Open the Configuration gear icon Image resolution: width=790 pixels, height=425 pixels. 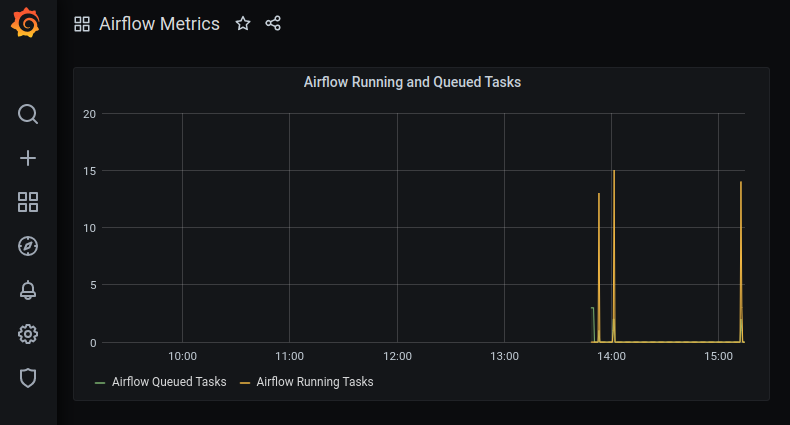28,334
